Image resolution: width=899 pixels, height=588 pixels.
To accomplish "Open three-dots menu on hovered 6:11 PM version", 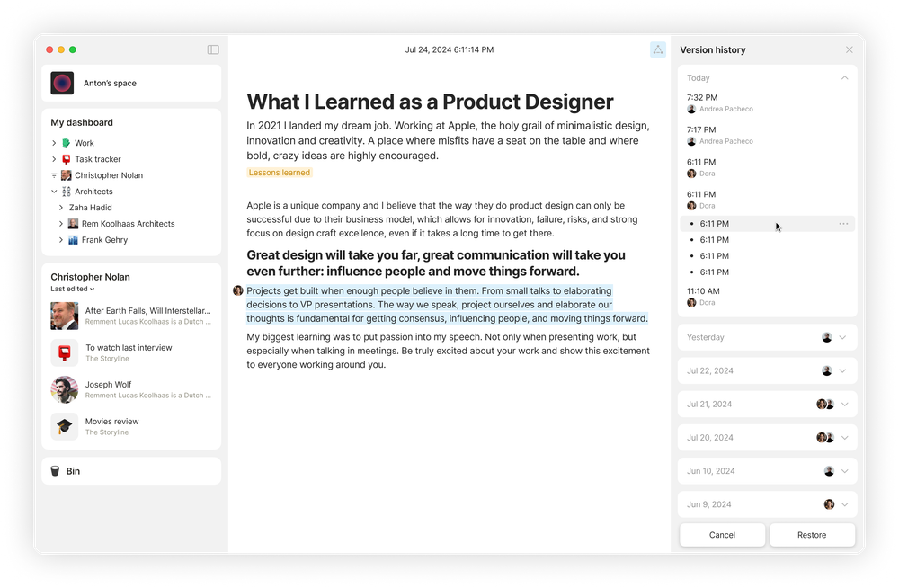I will click(843, 224).
